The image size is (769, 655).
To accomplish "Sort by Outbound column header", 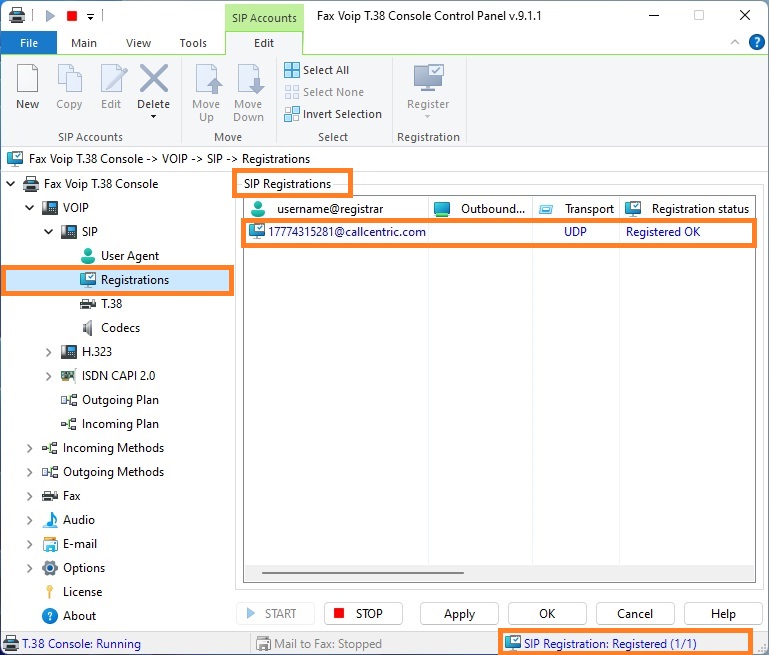I will tap(481, 209).
